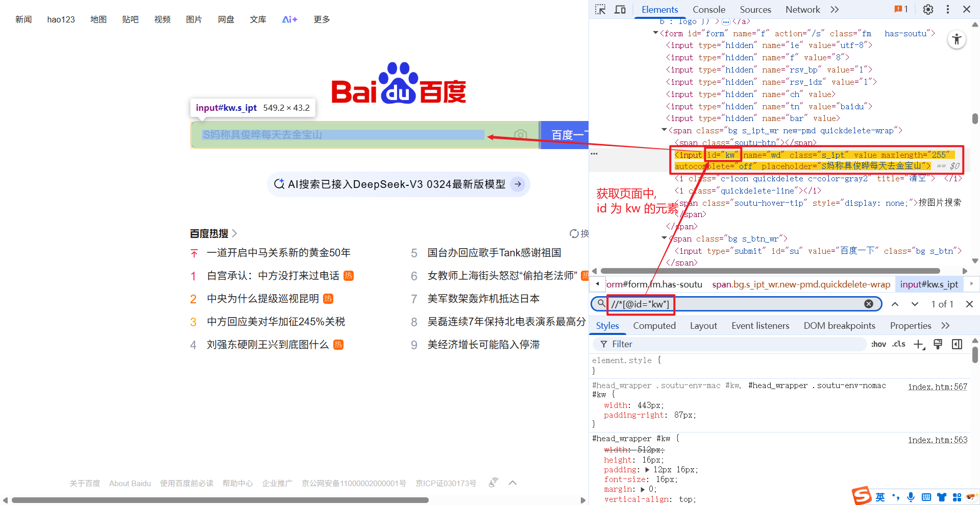
Task: Expand the padding shorthand triangle in #kw rule
Action: [648, 469]
